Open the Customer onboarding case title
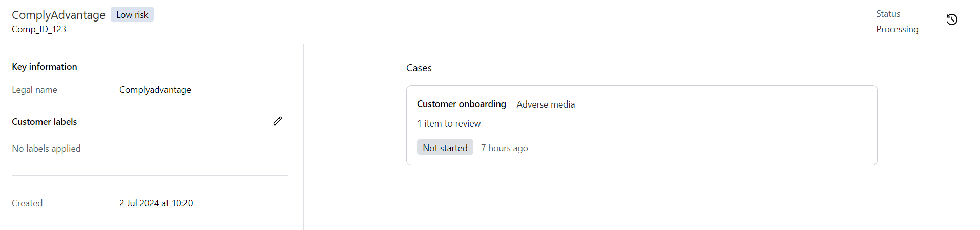The height and width of the screenshot is (230, 980). point(461,104)
